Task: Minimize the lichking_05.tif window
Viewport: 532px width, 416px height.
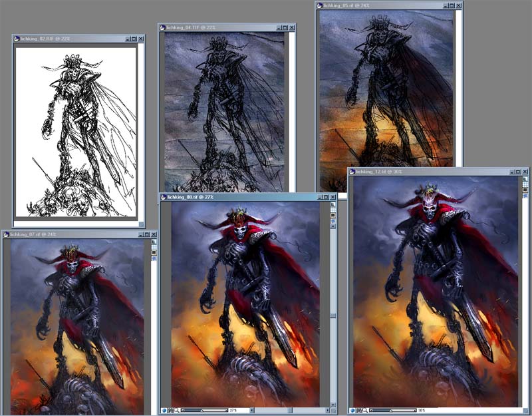Action: (x=446, y=5)
